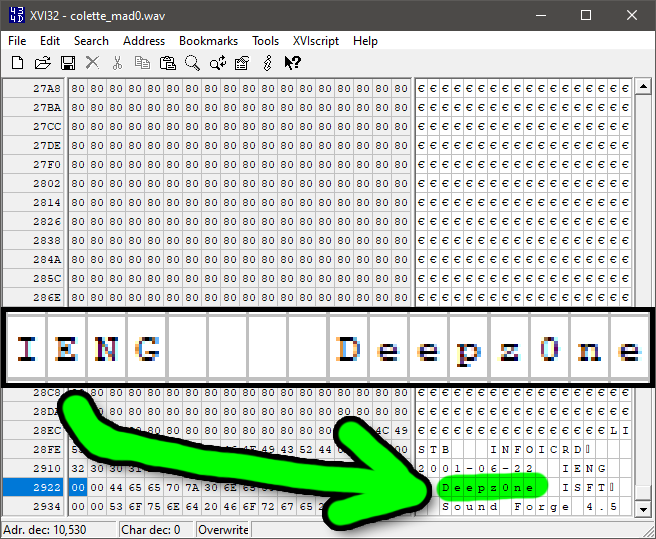Open the Bookmarks menu
The height and width of the screenshot is (539, 656).
click(208, 41)
